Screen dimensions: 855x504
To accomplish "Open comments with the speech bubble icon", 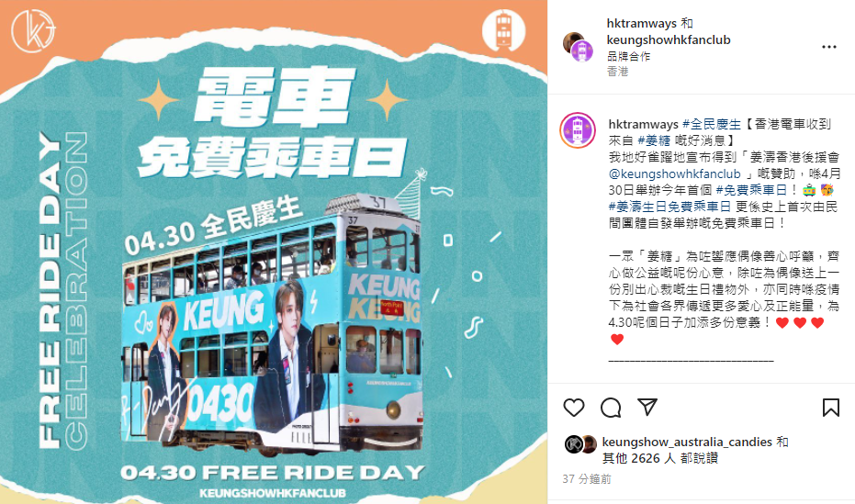I will 611,407.
